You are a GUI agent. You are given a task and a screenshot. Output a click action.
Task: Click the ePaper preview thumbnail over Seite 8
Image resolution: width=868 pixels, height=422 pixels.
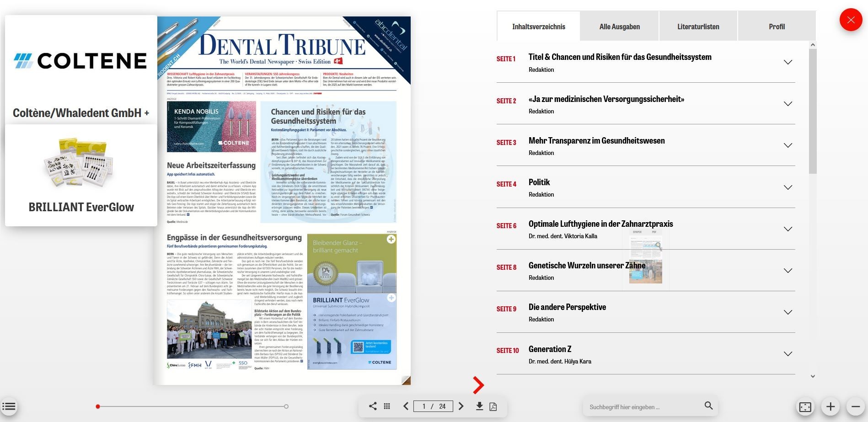pyautogui.click(x=645, y=260)
